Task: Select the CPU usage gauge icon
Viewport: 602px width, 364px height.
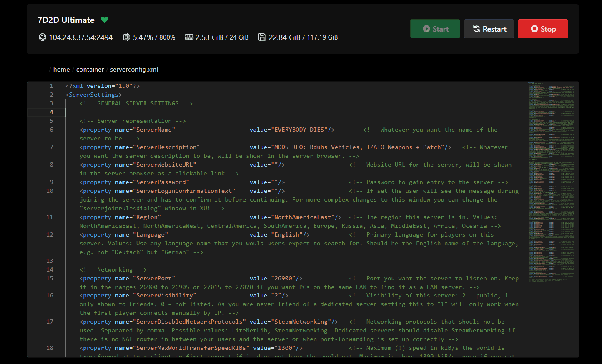Action: 126,37
